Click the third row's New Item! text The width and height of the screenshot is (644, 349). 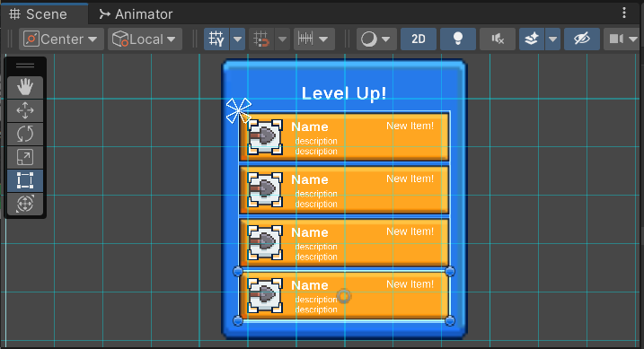[410, 231]
